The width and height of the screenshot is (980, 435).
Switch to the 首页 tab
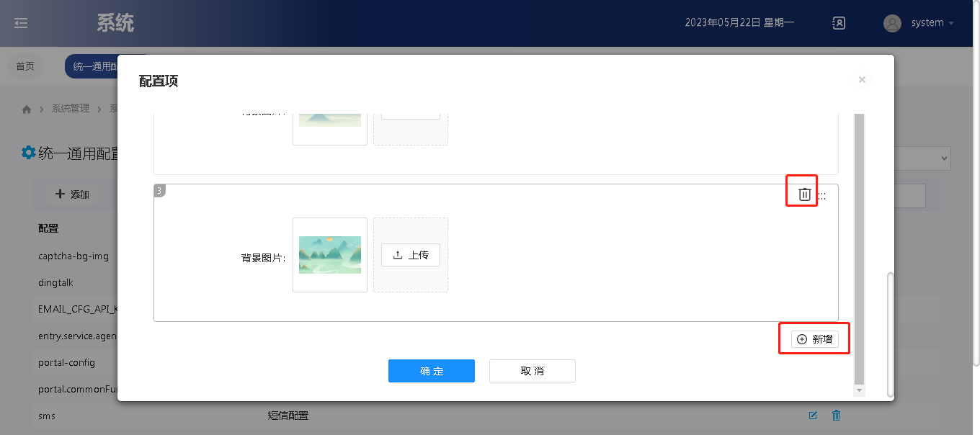pos(25,66)
